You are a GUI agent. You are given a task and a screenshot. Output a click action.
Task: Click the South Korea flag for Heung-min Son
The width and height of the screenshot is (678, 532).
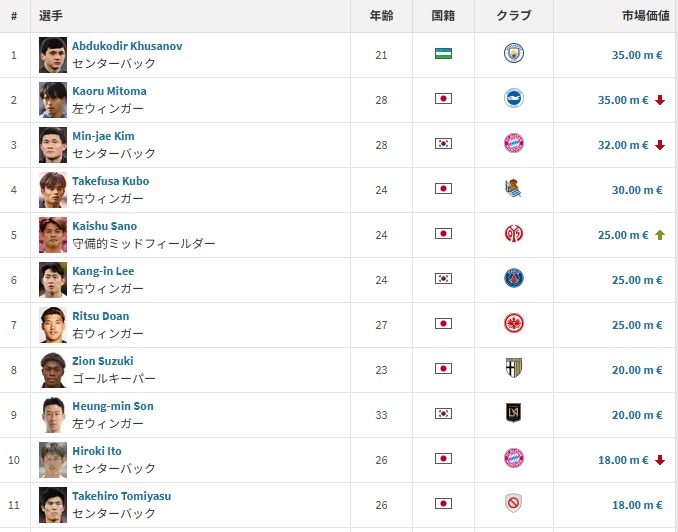[443, 414]
